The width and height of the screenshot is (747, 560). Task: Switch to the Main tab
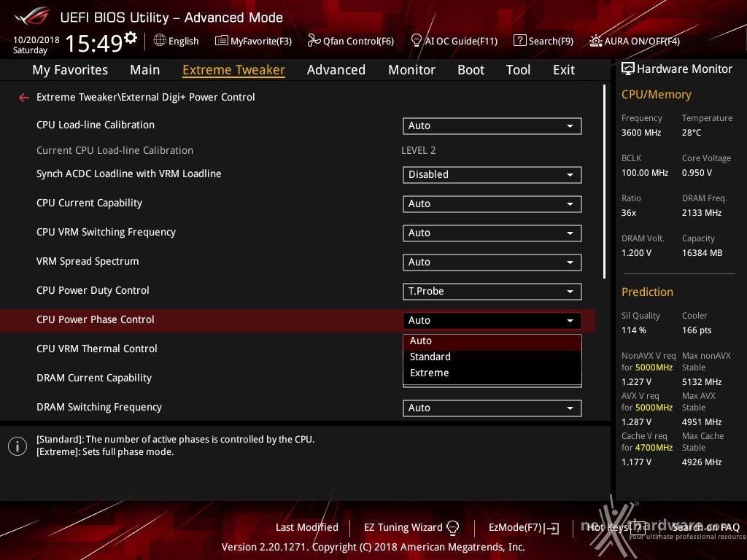[x=145, y=70]
